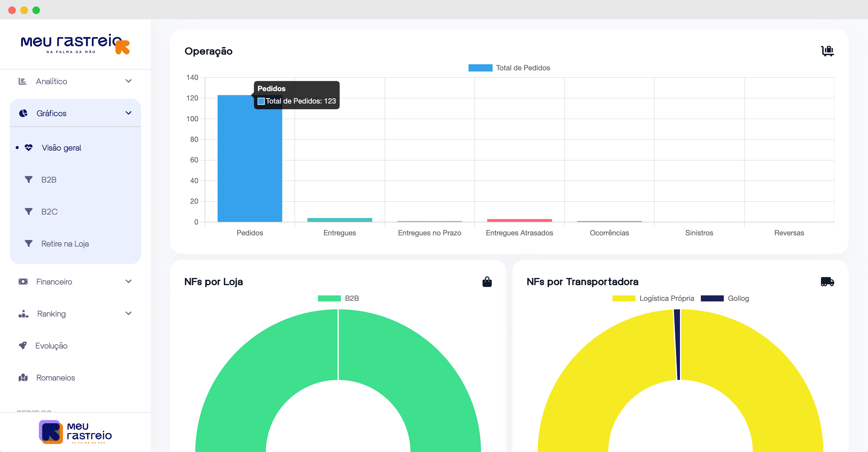The height and width of the screenshot is (452, 868).
Task: Click the heartbeat icon next to Visão geral
Action: tap(29, 148)
